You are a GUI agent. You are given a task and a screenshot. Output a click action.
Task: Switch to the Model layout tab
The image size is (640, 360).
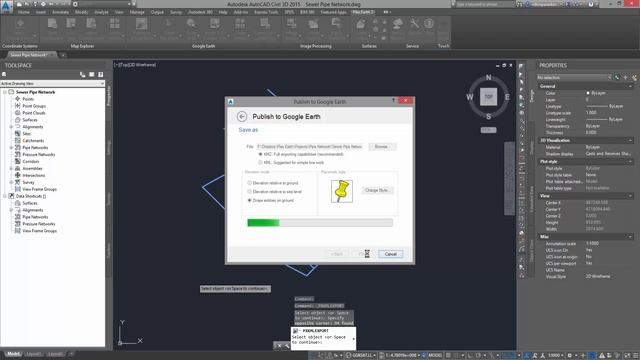(13, 354)
